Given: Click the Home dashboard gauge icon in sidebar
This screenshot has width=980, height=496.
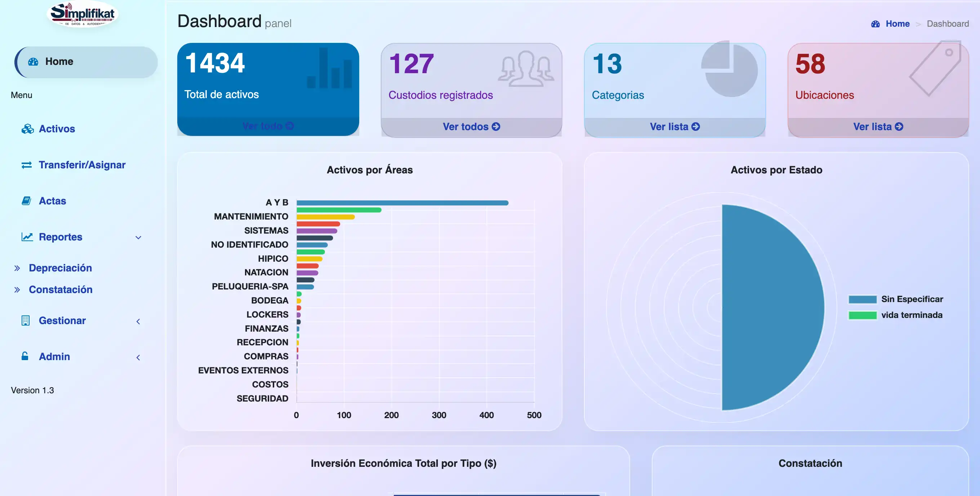Looking at the screenshot, I should click(33, 62).
